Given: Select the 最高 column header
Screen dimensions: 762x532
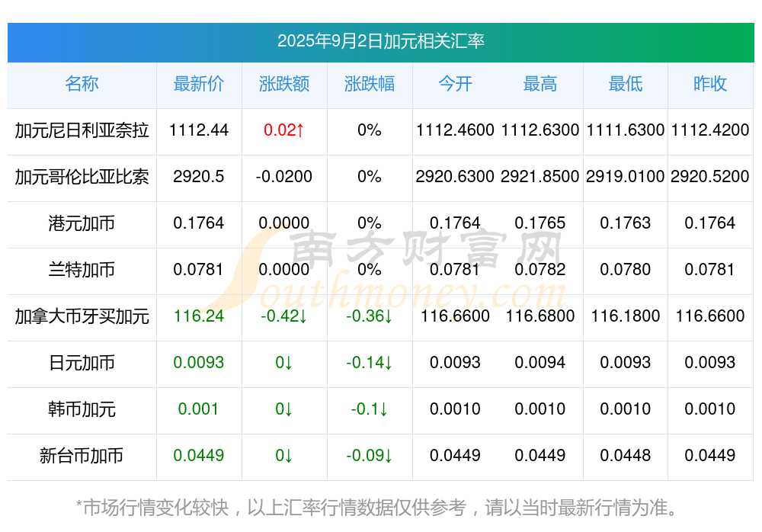Looking at the screenshot, I should click(x=540, y=84).
